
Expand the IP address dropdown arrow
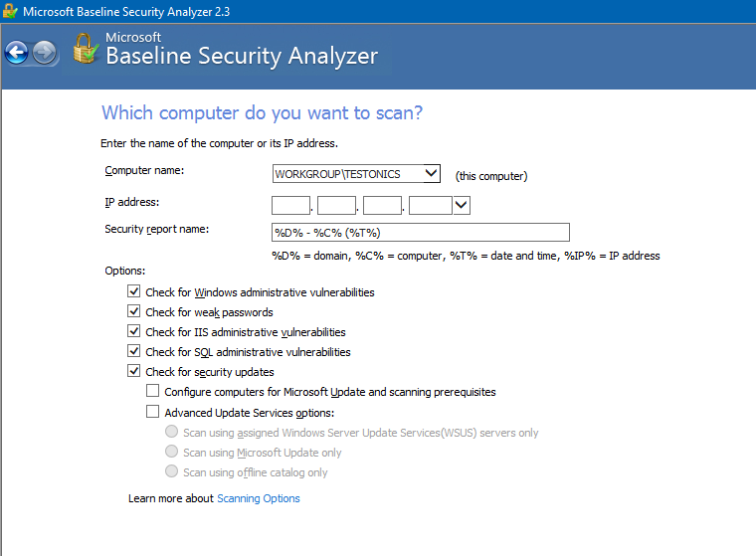[461, 205]
